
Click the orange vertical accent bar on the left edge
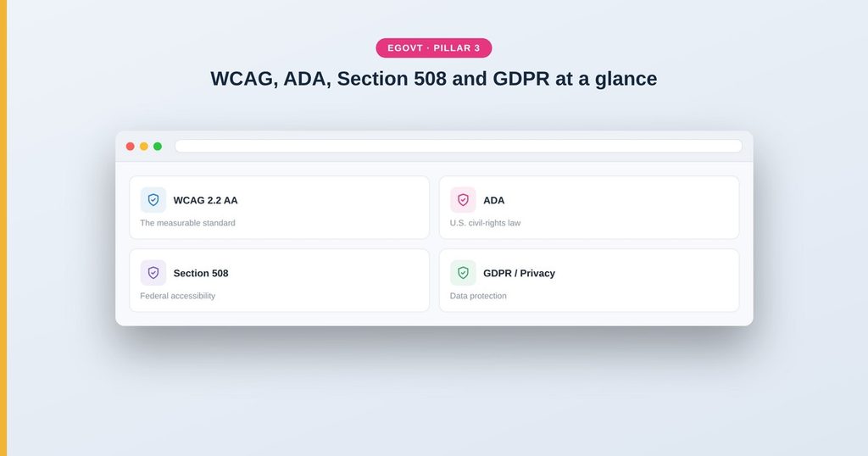point(3,228)
